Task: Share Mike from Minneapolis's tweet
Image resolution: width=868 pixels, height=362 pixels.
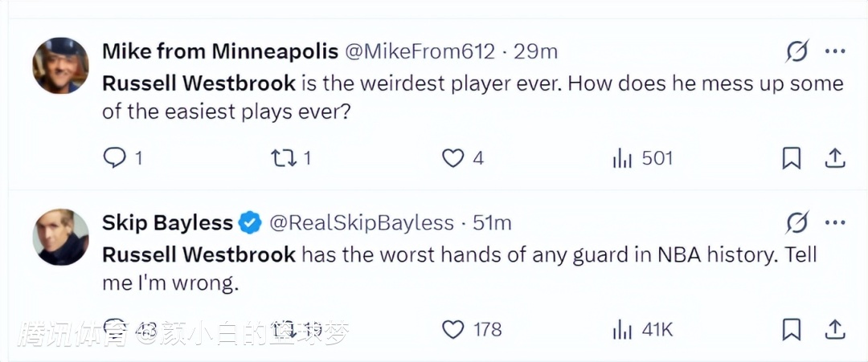Action: click(x=835, y=158)
